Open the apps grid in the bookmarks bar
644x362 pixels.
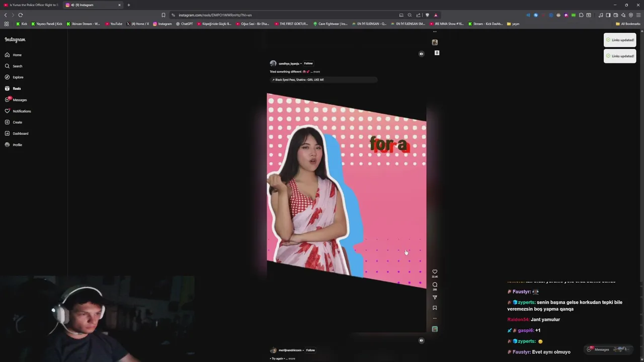click(x=6, y=24)
